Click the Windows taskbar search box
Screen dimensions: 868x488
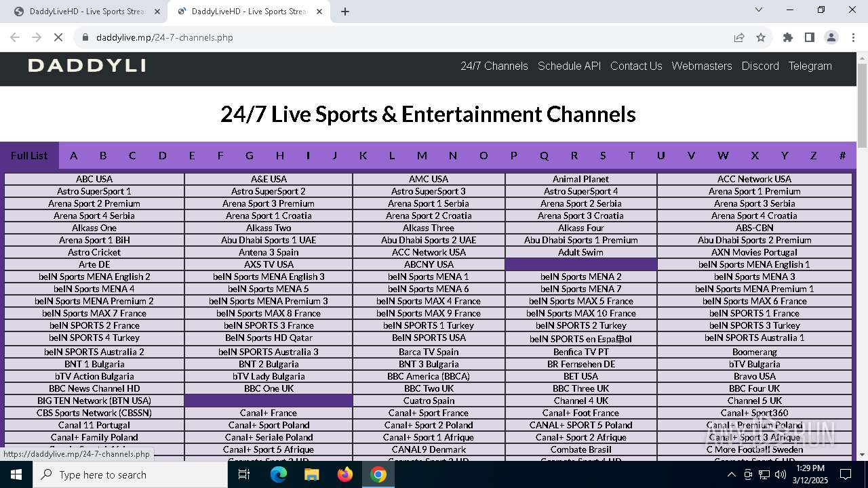[130, 474]
